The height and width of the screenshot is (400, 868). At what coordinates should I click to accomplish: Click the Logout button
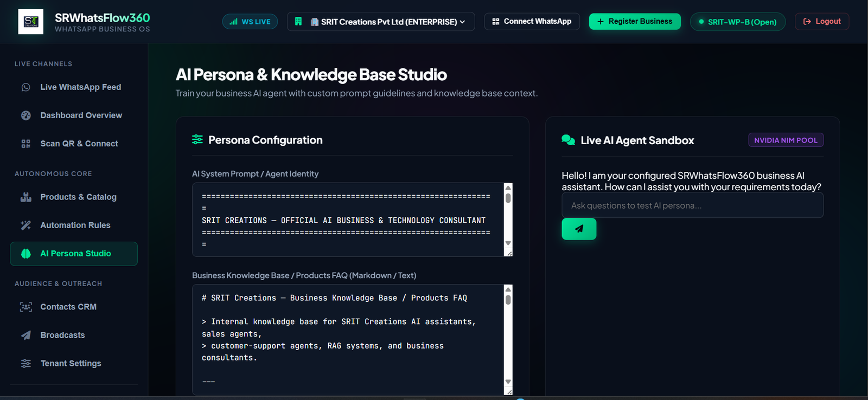point(822,22)
